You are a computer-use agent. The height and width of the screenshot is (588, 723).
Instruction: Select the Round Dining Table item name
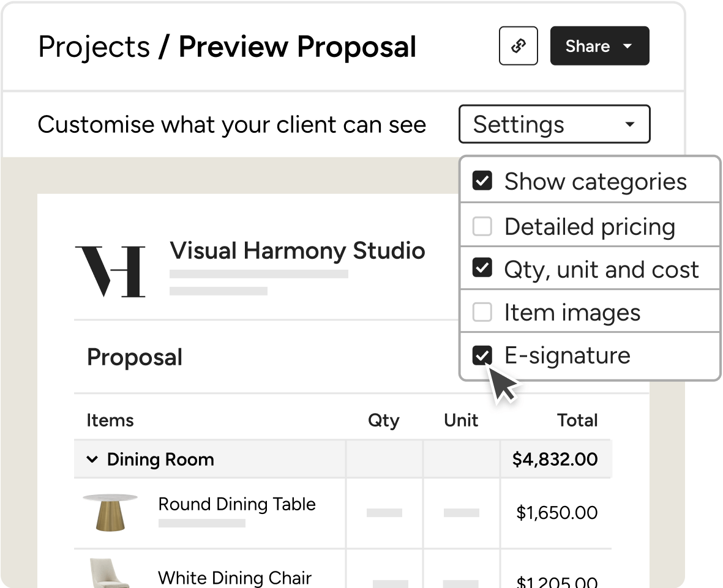(x=237, y=504)
